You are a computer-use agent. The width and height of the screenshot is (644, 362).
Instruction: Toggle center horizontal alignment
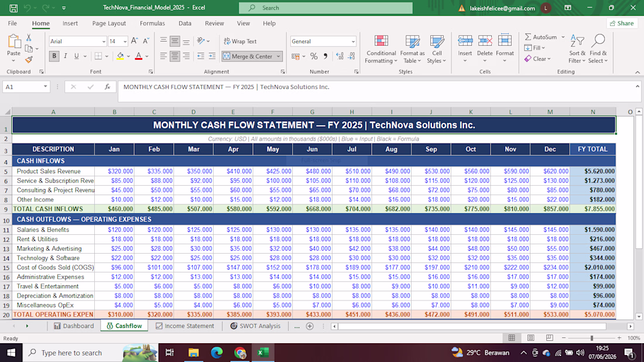174,56
